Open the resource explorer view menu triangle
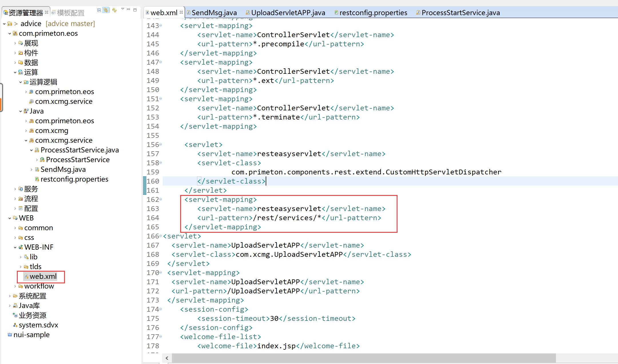The width and height of the screenshot is (618, 364). coord(123,9)
